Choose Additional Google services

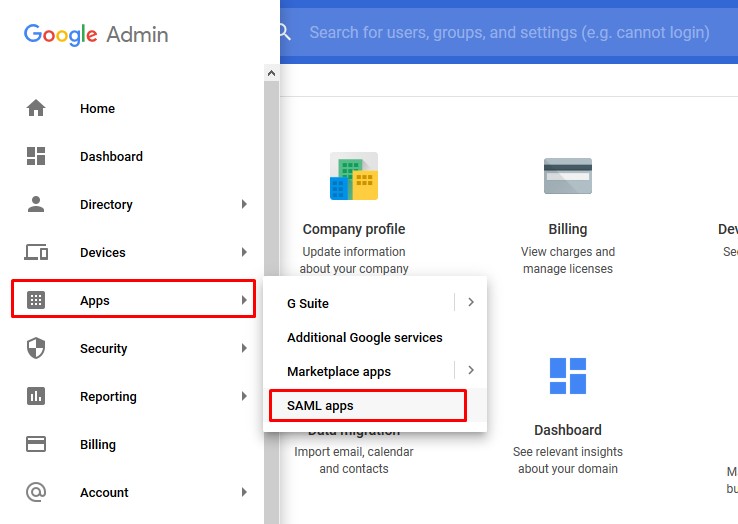point(365,338)
